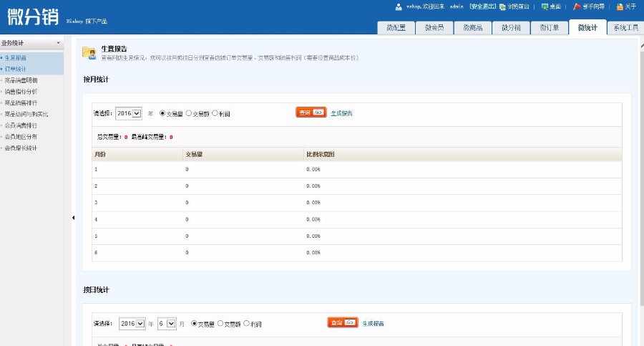Select 利润 radio in monthly statistics

[215, 113]
